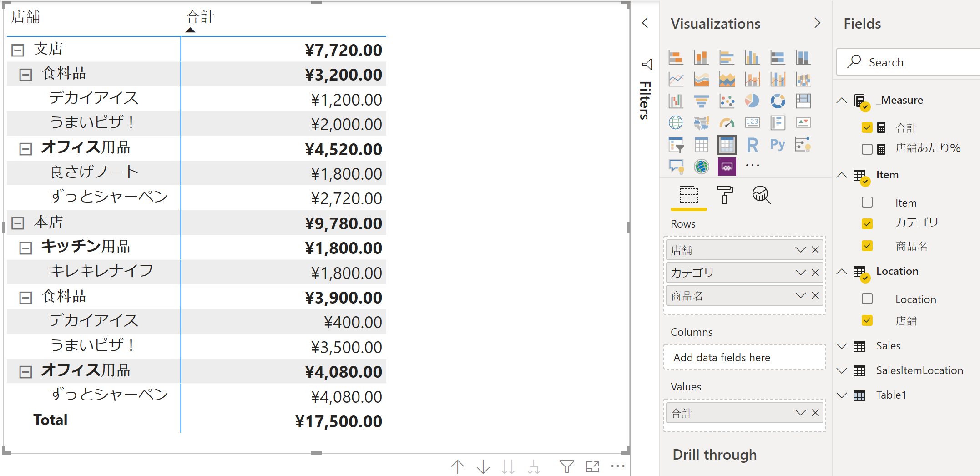Viewport: 980px width, 476px height.
Task: Open the 合計 field dropdown in Values
Action: pos(800,413)
